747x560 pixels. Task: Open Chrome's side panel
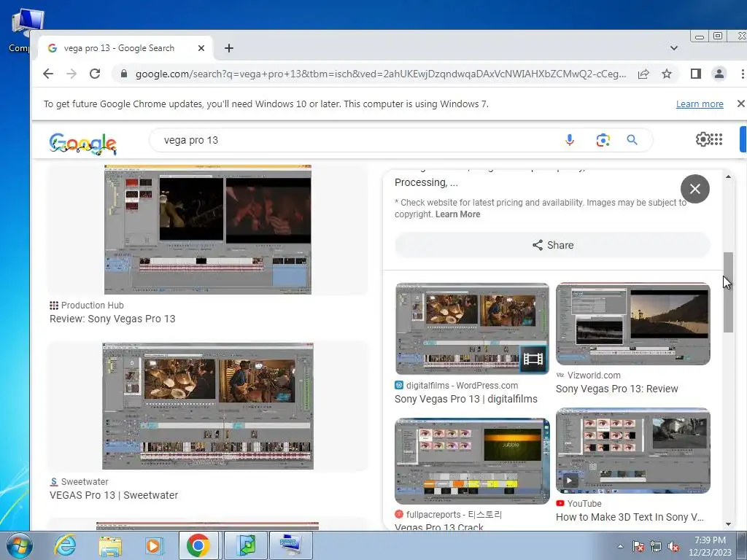[x=695, y=74]
